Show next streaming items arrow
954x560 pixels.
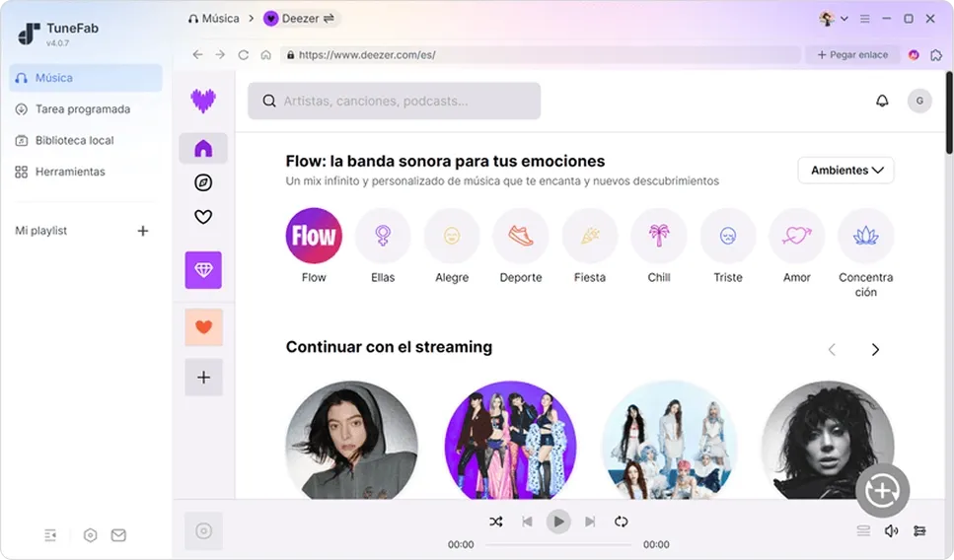875,350
